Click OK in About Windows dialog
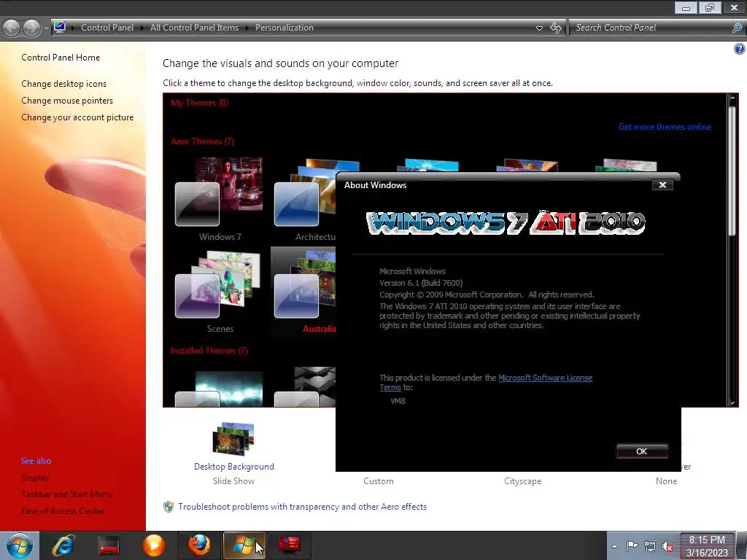The width and height of the screenshot is (747, 560). point(642,451)
